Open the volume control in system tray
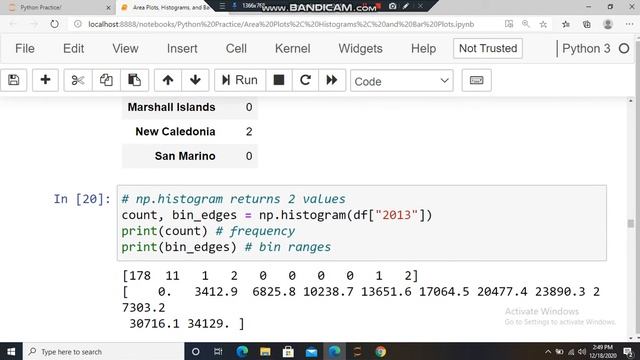 pos(582,352)
